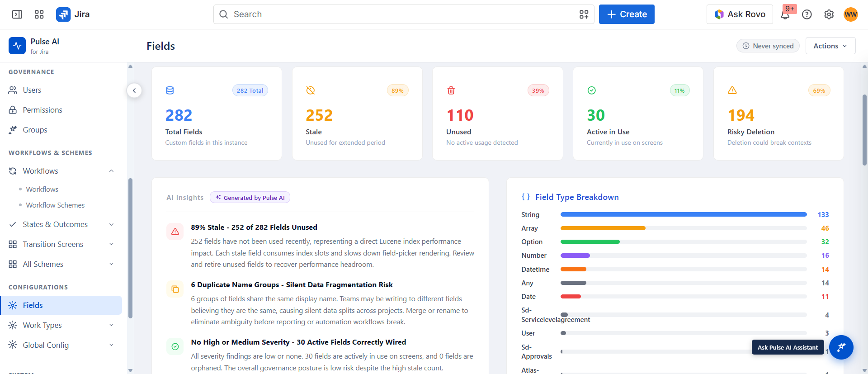The height and width of the screenshot is (374, 868).
Task: Focus the Search input field
Action: pos(404,14)
